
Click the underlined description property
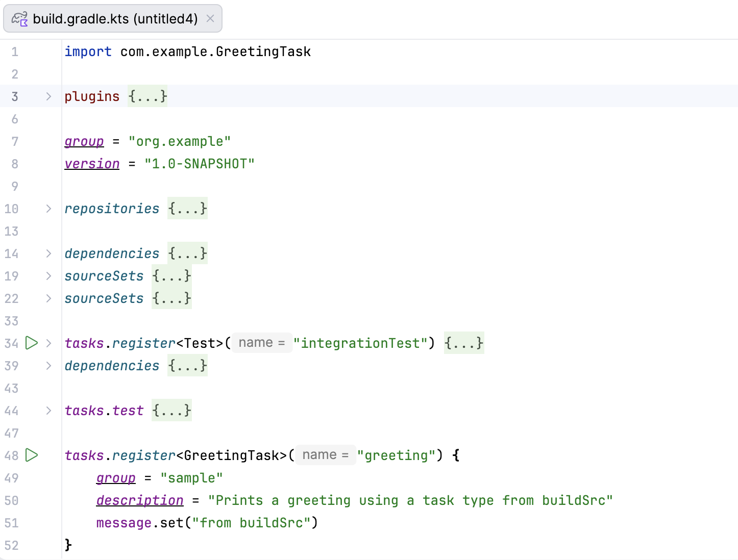140,500
